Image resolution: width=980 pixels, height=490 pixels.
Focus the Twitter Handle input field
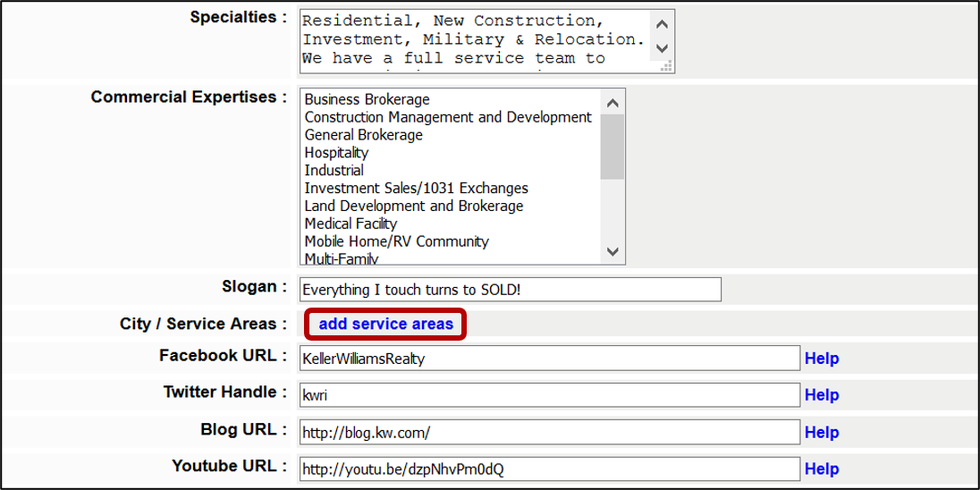click(549, 395)
